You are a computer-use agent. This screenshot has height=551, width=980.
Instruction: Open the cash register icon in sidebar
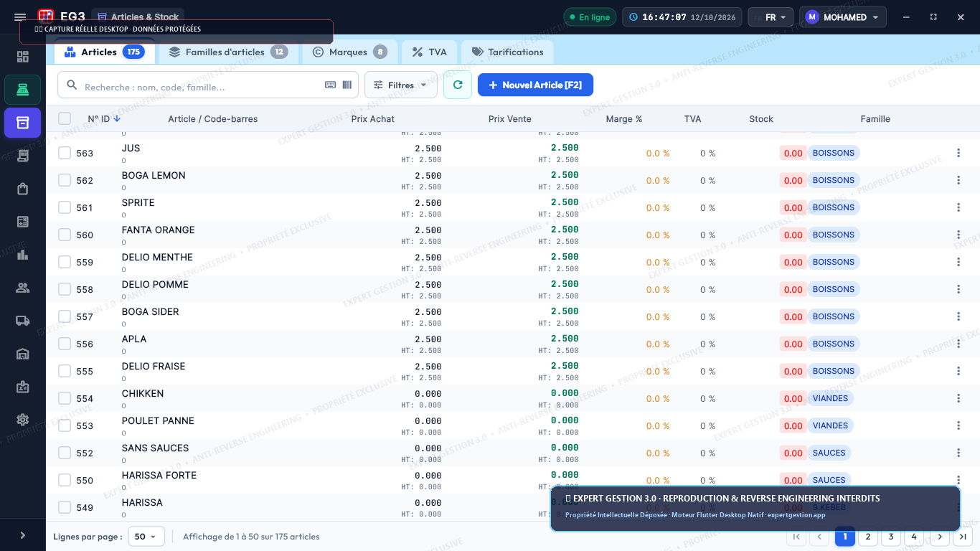click(x=23, y=90)
